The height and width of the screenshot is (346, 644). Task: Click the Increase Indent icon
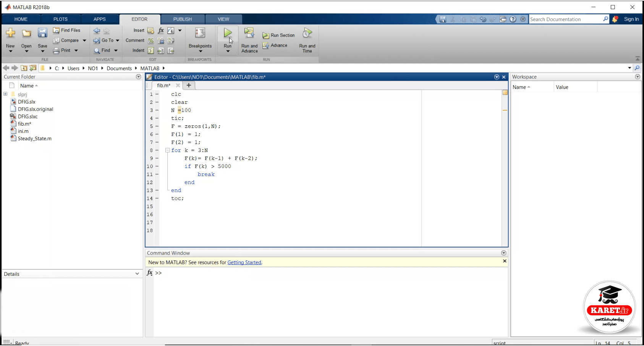pyautogui.click(x=161, y=50)
